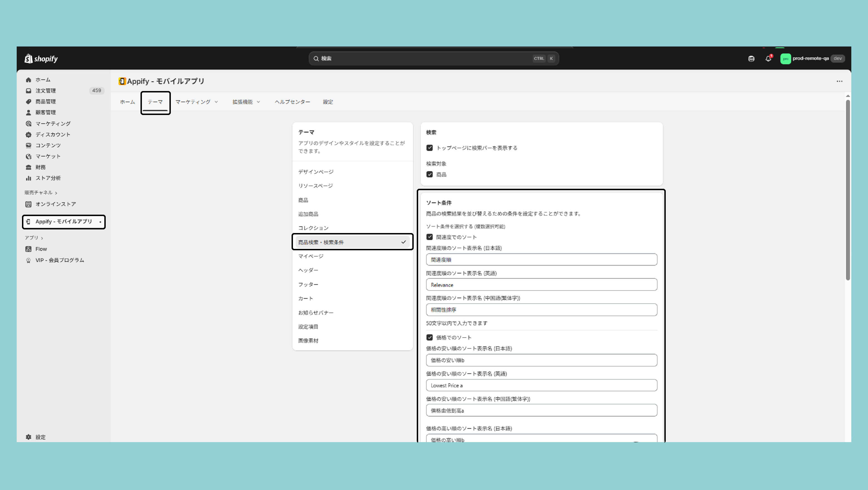Image resolution: width=868 pixels, height=490 pixels.
Task: Open the Flow app link
Action: pyautogui.click(x=41, y=249)
